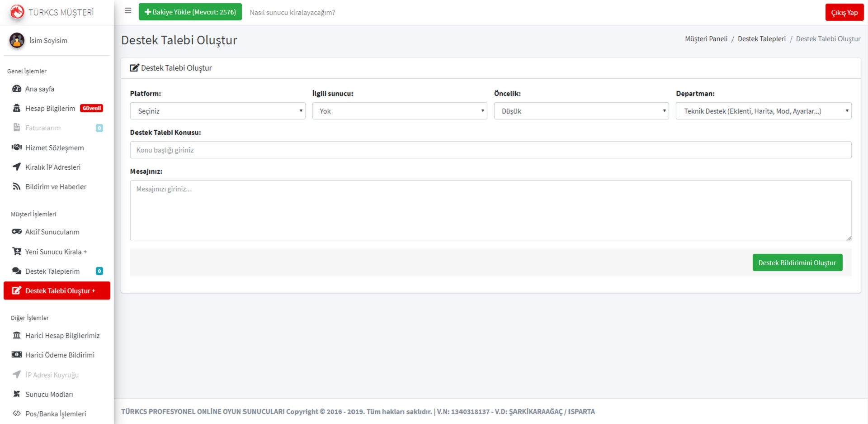Click the Bakiye Yükle balance button
The width and height of the screenshot is (868, 424).
point(190,12)
